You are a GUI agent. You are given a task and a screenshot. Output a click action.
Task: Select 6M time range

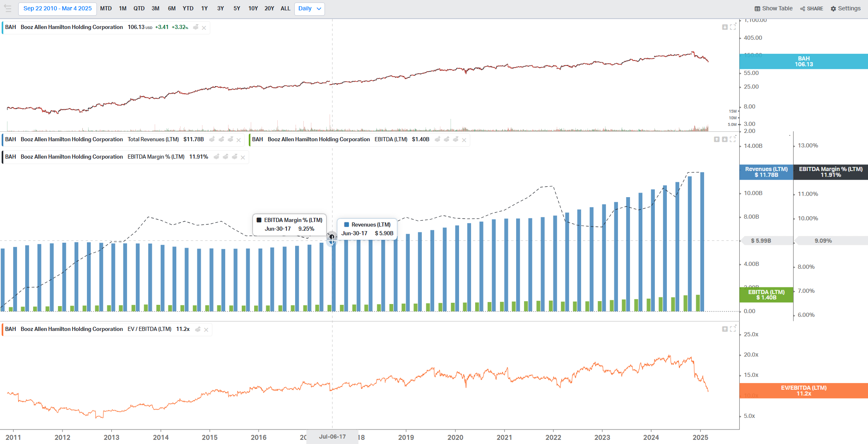point(172,8)
